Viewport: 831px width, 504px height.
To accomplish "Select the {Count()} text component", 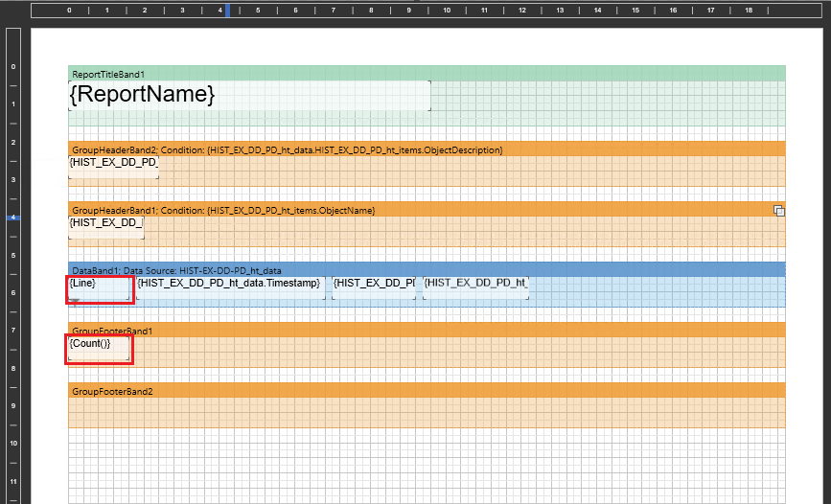I will [99, 349].
